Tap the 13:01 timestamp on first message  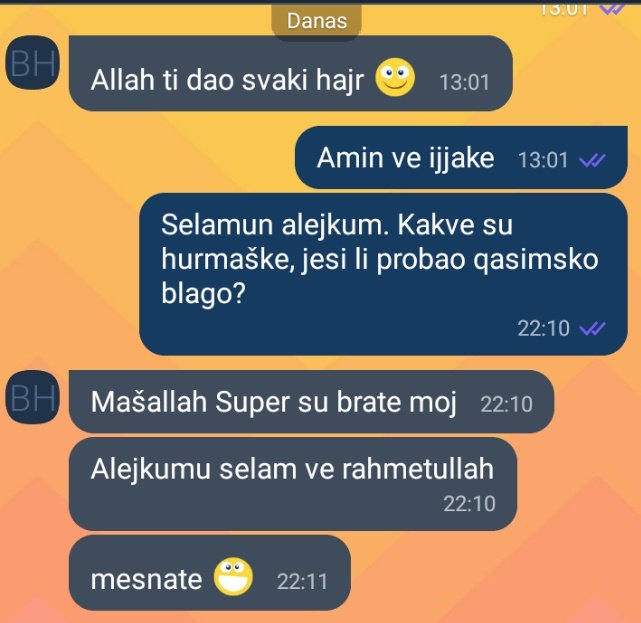pyautogui.click(x=464, y=82)
